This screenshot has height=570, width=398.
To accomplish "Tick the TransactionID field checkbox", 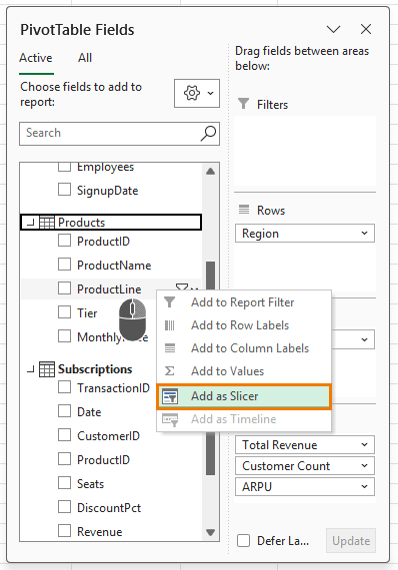I will pos(64,387).
